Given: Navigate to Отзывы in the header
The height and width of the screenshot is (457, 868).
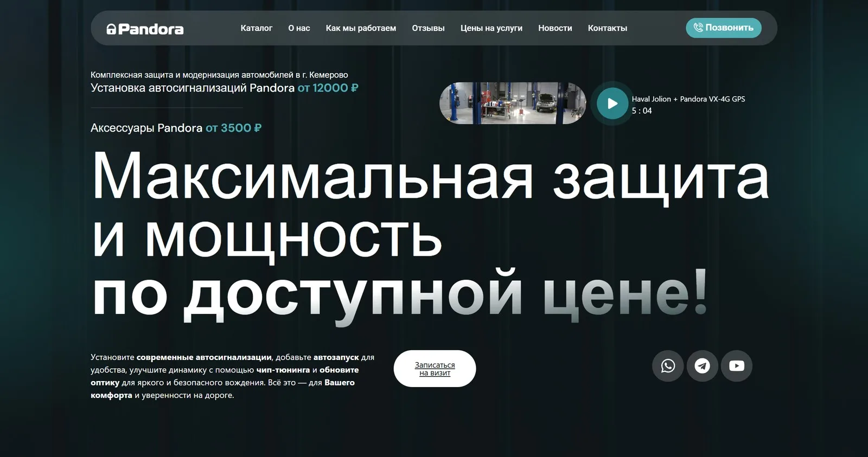Looking at the screenshot, I should (428, 28).
